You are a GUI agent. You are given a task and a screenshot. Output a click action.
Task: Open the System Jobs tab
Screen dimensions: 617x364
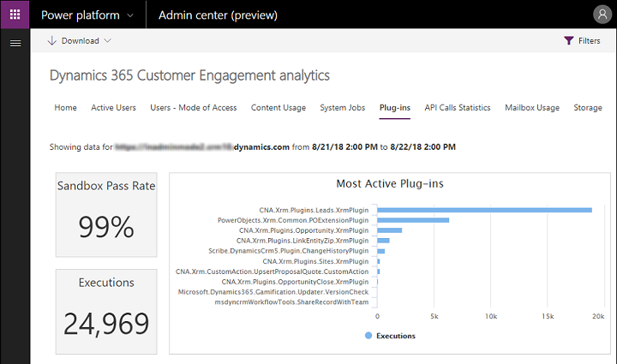tap(342, 108)
